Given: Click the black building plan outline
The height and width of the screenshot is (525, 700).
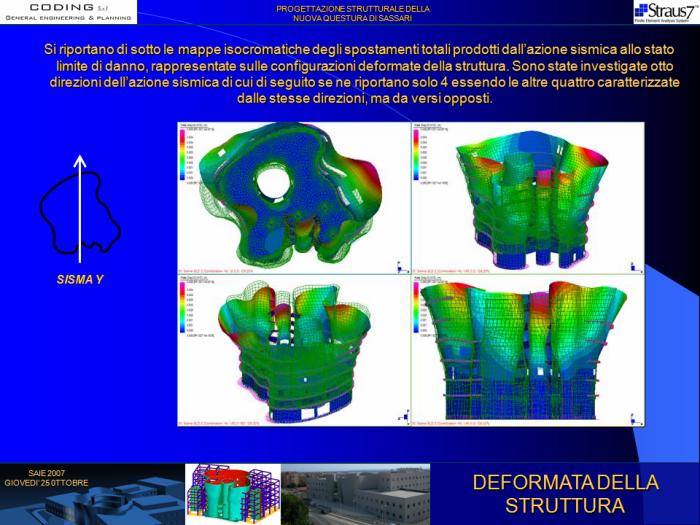Looking at the screenshot, I should tap(75, 210).
